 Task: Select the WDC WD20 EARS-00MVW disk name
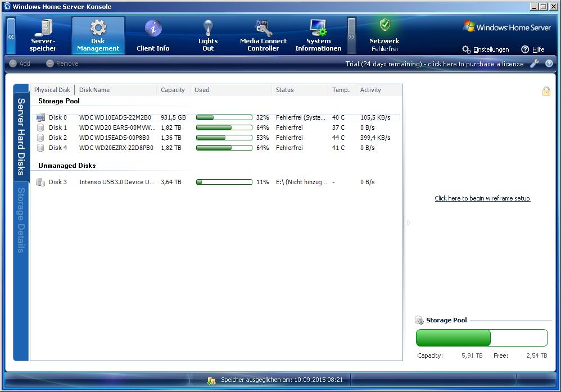(x=117, y=127)
